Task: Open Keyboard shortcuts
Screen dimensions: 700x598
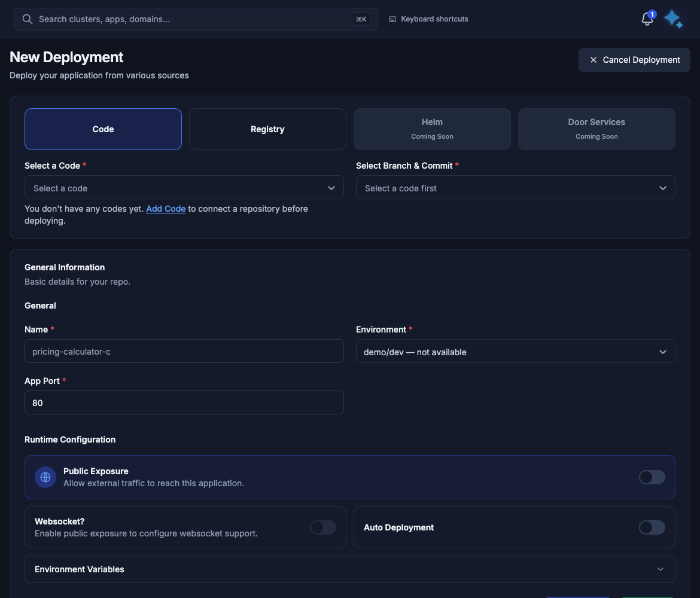Action: click(428, 19)
